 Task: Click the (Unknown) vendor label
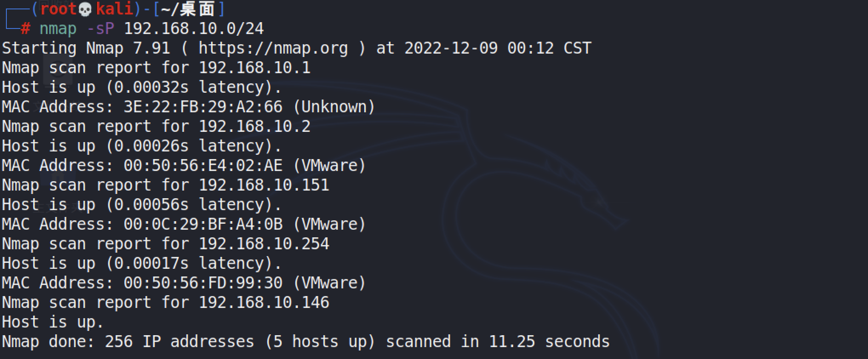coord(334,107)
